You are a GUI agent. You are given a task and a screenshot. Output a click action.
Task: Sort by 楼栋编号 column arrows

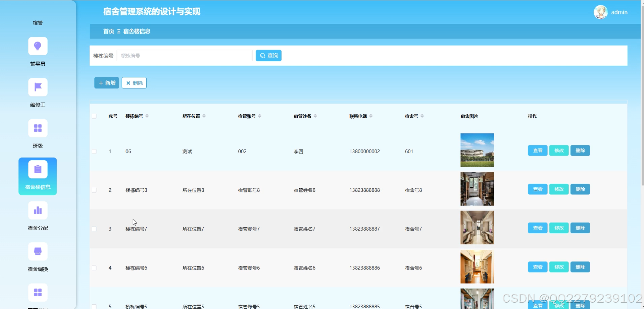tap(147, 116)
